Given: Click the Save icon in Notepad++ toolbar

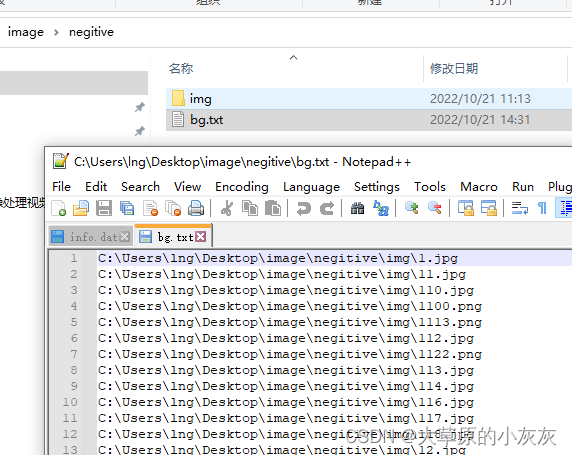Looking at the screenshot, I should 104,208.
